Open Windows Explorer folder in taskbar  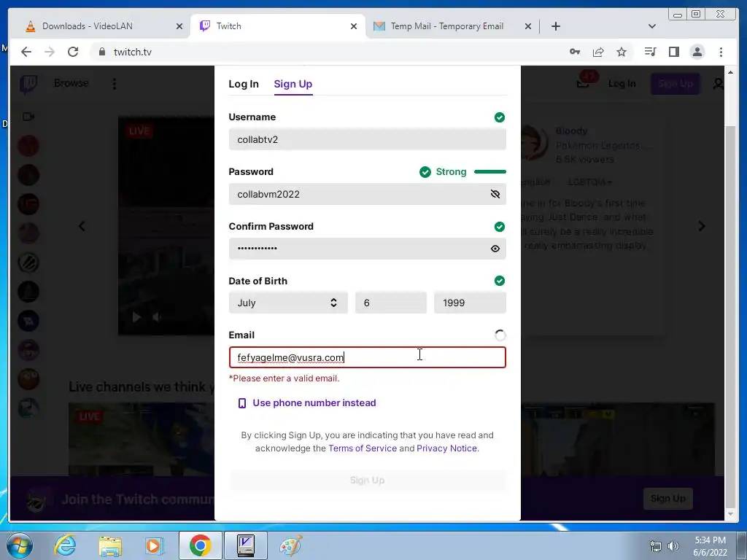point(110,545)
